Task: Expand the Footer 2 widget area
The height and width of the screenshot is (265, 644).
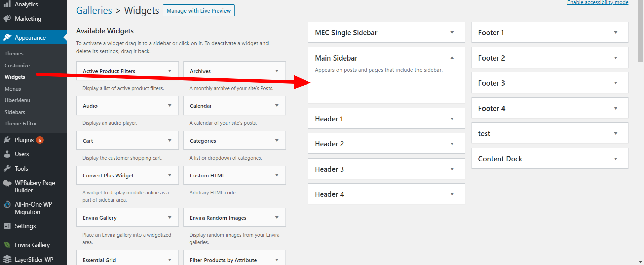Action: pos(616,58)
